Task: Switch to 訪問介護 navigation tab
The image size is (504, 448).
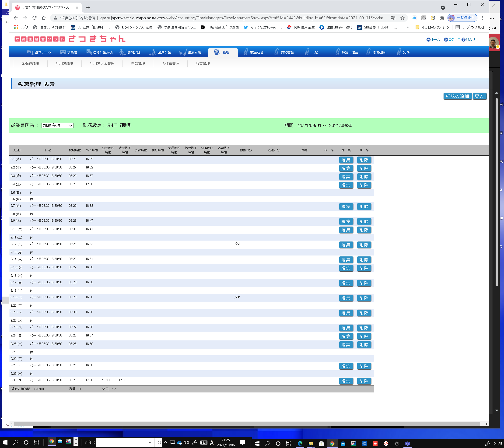Action: 130,52
